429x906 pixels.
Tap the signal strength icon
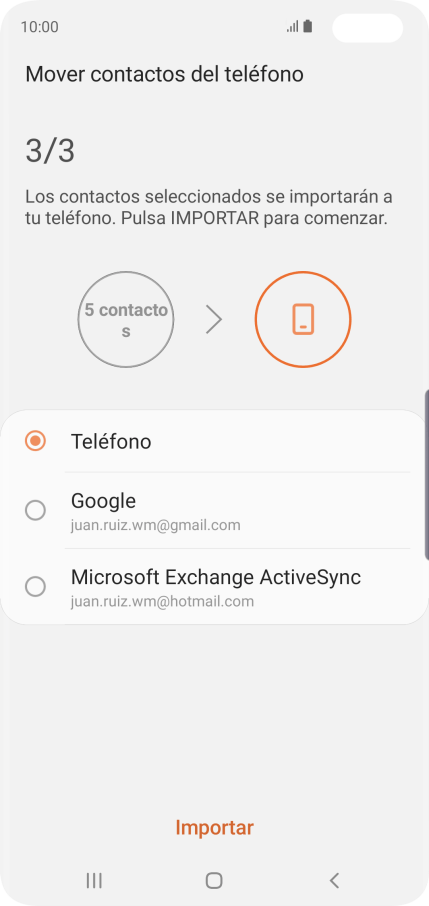(x=293, y=27)
